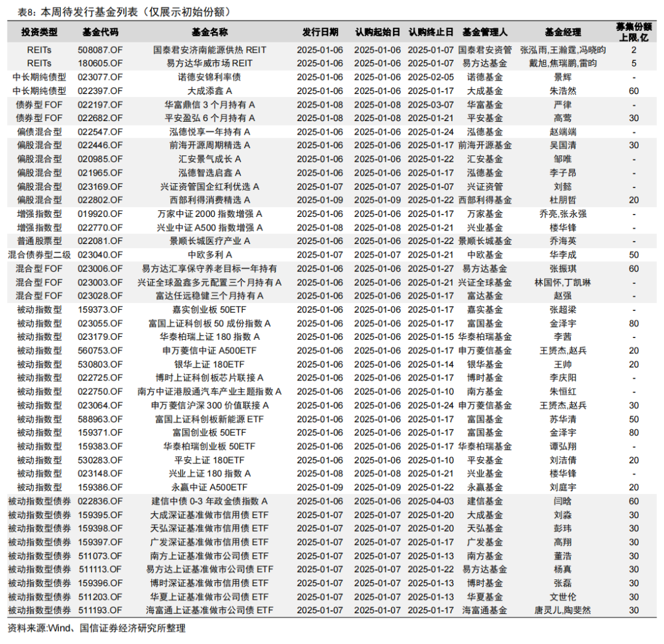This screenshot has height=644, width=664.
Task: Click fund name 建信中债 0-3 年政金债指数 A
Action: coord(210,501)
